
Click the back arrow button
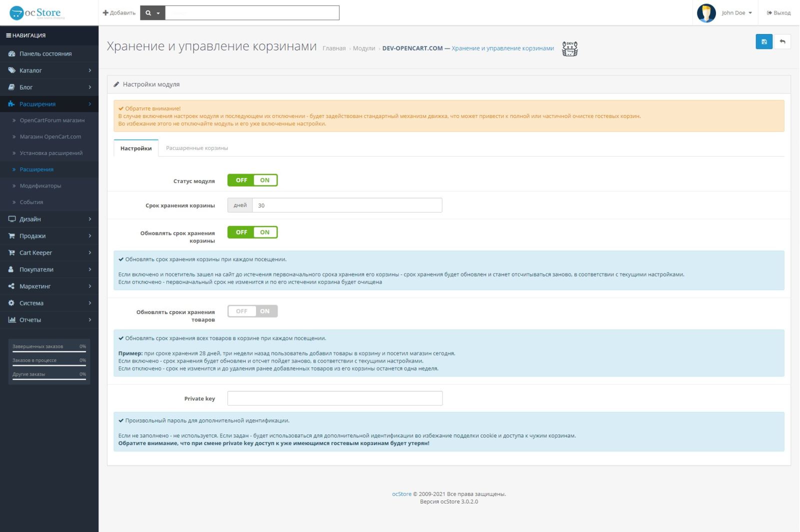click(782, 42)
